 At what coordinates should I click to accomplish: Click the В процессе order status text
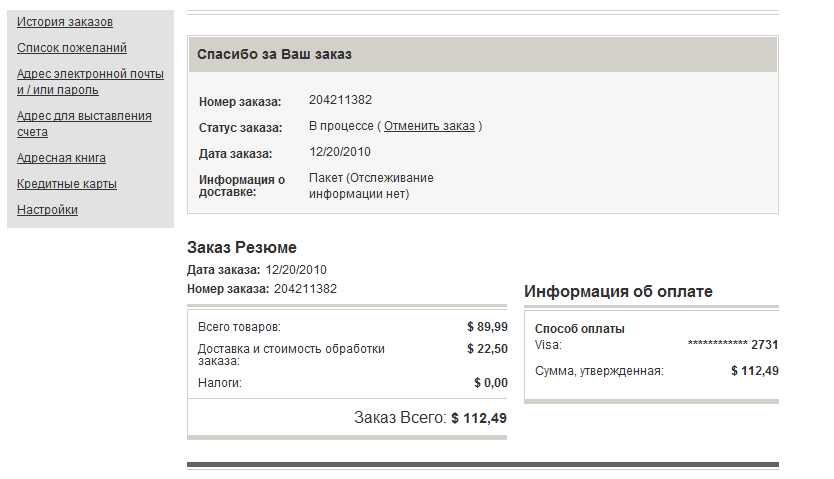coord(340,127)
